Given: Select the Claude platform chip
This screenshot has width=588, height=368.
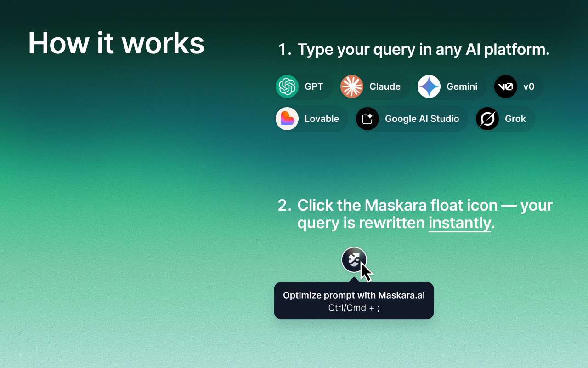Looking at the screenshot, I should pyautogui.click(x=373, y=86).
